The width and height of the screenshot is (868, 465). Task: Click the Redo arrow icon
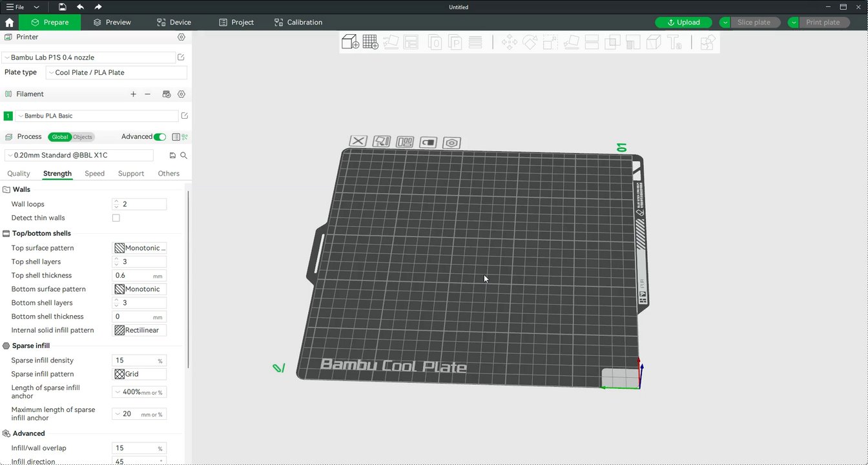pos(98,7)
